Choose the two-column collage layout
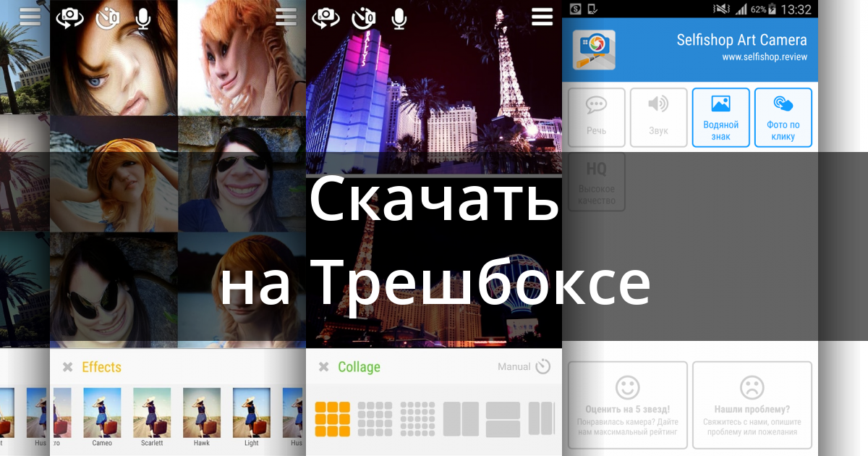Image resolution: width=868 pixels, height=456 pixels. 461,419
